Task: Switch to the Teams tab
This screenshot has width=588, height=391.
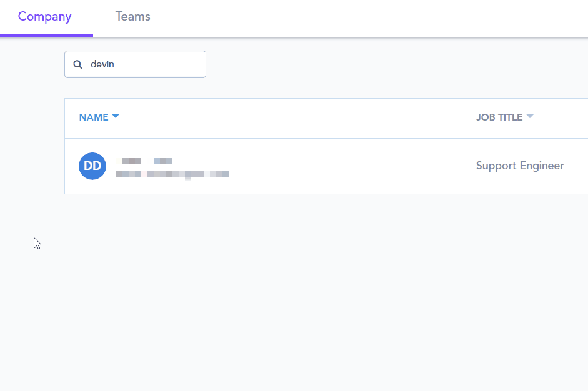Action: tap(132, 17)
